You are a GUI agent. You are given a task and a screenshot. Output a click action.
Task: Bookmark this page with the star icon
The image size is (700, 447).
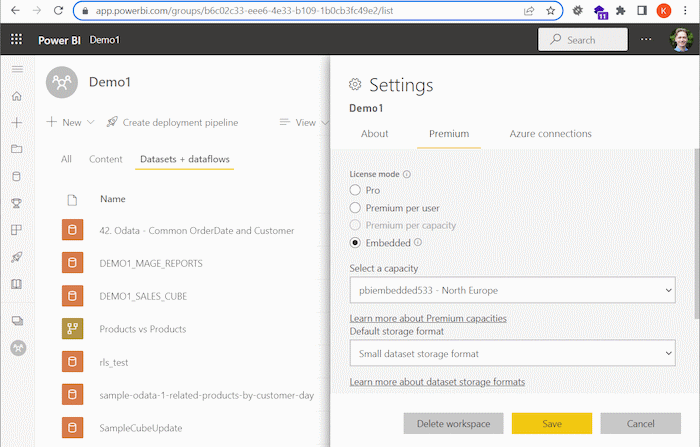(x=550, y=11)
